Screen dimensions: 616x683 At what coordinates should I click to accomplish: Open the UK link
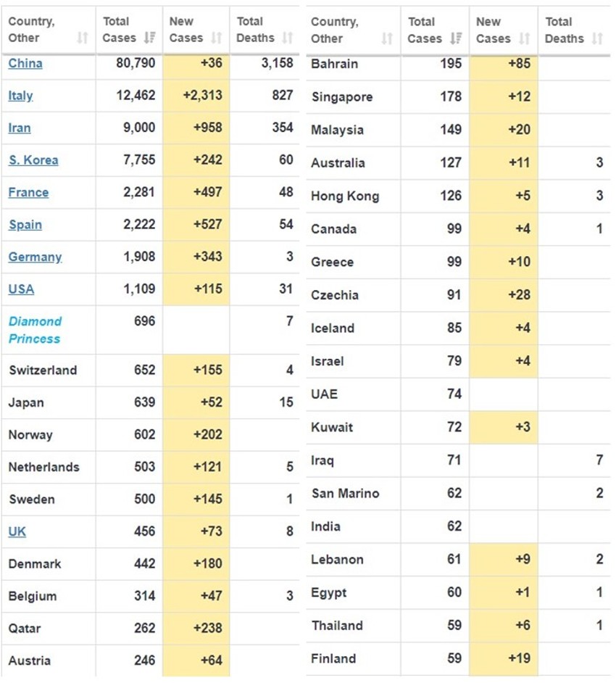tap(17, 531)
